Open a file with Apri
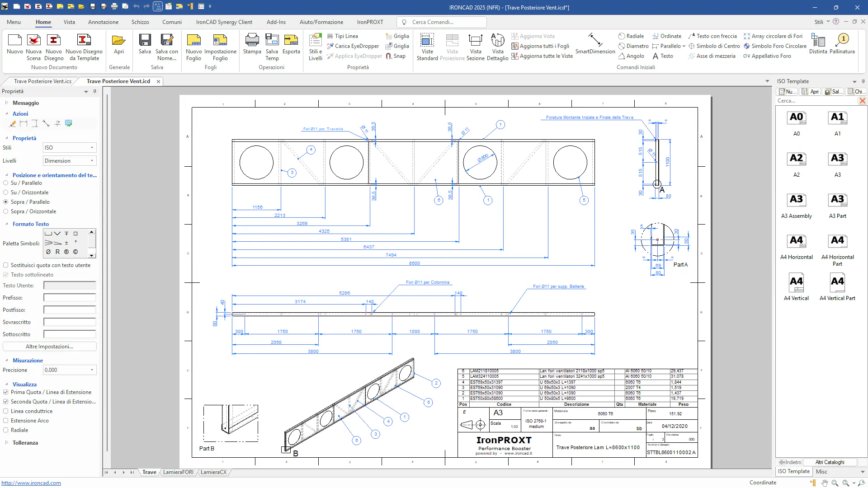Image resolution: width=868 pixels, height=488 pixels. pyautogui.click(x=119, y=44)
